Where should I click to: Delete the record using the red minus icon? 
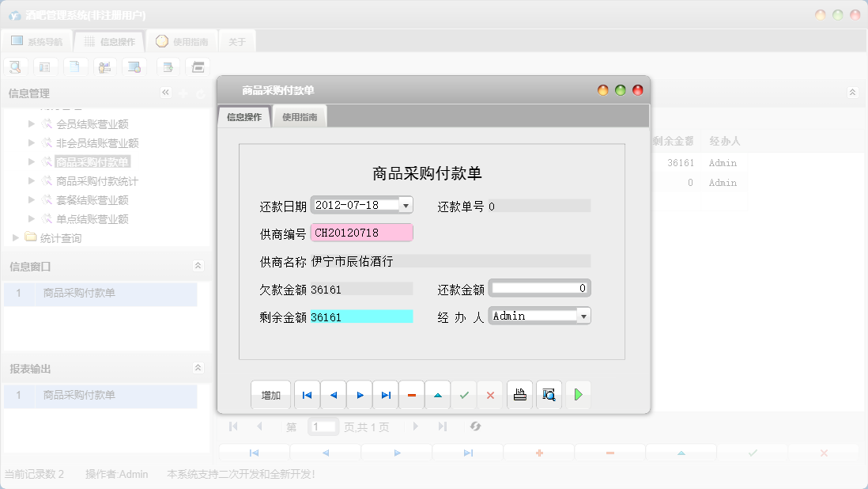(411, 395)
